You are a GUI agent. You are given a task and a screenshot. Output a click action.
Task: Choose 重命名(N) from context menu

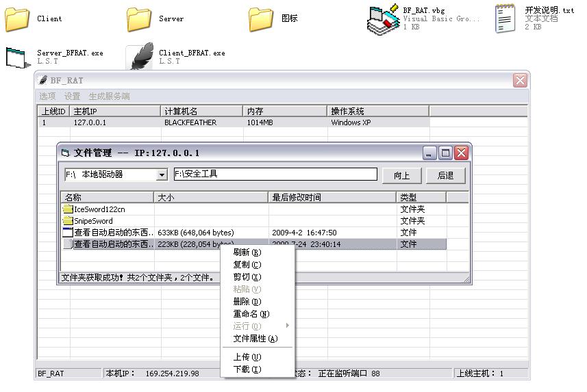(251, 314)
